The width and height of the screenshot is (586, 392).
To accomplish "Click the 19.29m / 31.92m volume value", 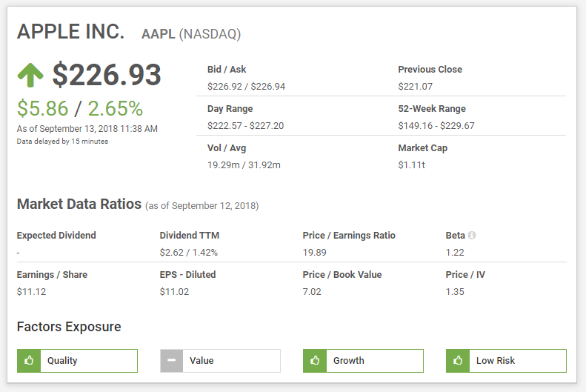I will 244,165.
